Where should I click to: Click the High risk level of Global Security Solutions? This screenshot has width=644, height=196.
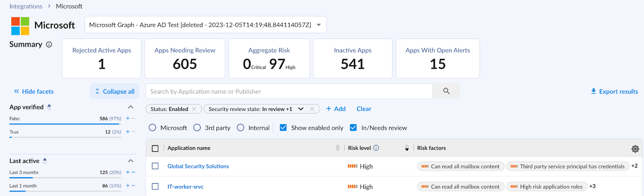tap(360, 166)
